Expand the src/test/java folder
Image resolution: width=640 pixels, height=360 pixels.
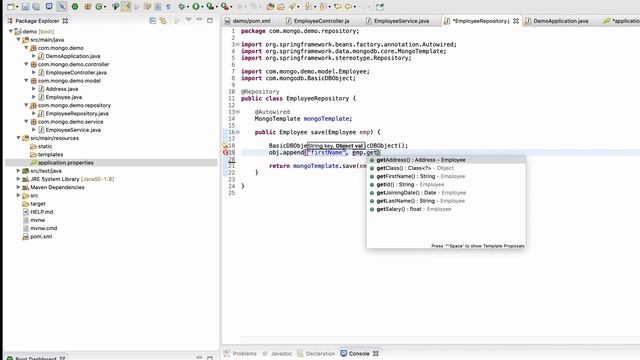(18, 171)
